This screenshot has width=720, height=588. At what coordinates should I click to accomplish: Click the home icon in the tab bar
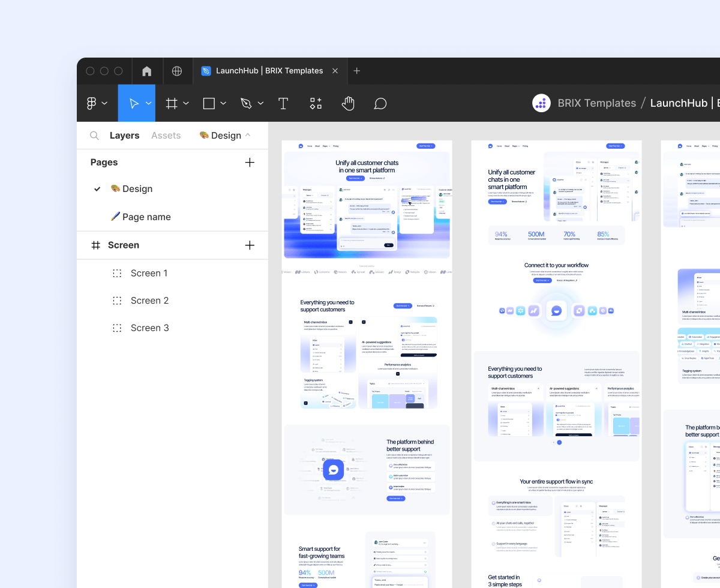coord(146,71)
